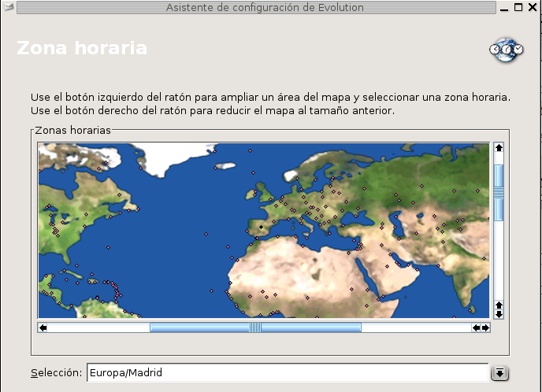Click the Europa/Madrid selection field

pos(287,373)
